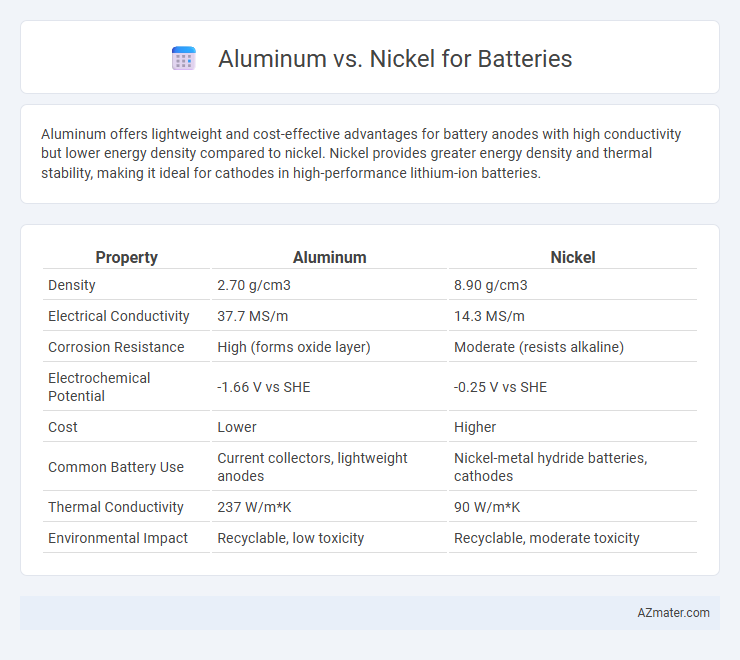Select the 'Aluminum' column header

coord(329,257)
